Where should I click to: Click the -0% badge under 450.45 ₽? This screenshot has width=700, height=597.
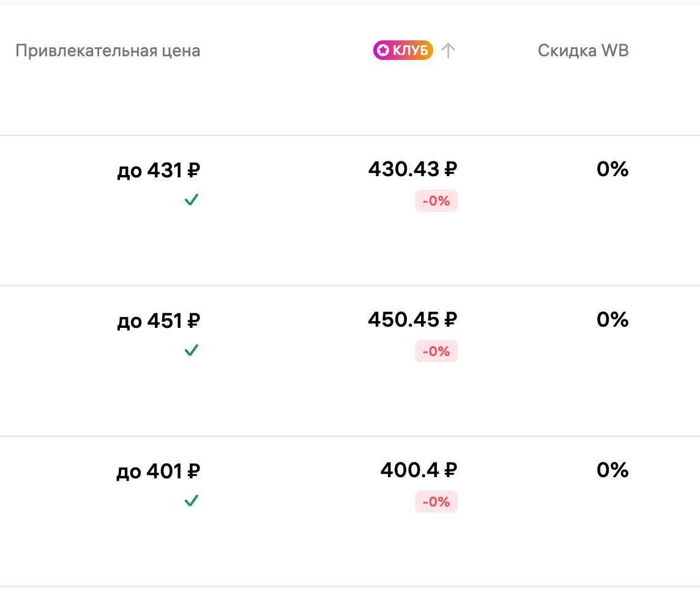(x=436, y=351)
